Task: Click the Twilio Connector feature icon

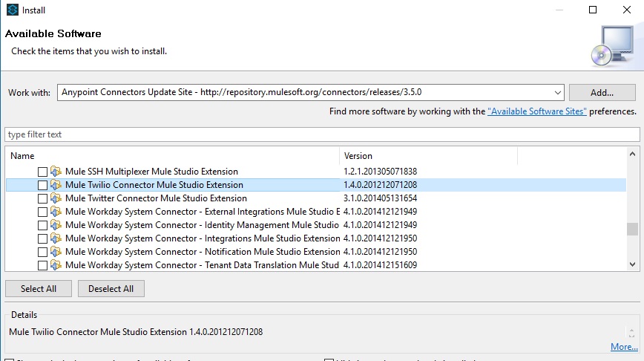Action: click(x=56, y=185)
